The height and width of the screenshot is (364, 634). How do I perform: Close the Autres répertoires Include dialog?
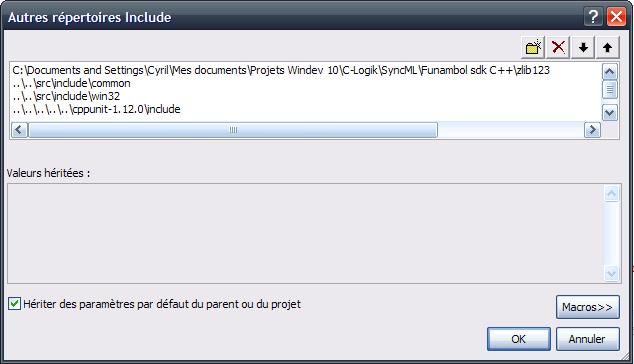pos(616,17)
